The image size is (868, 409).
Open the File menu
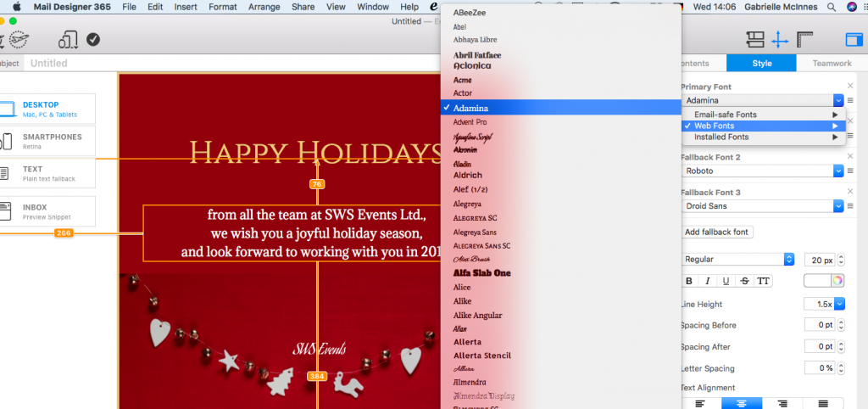129,7
